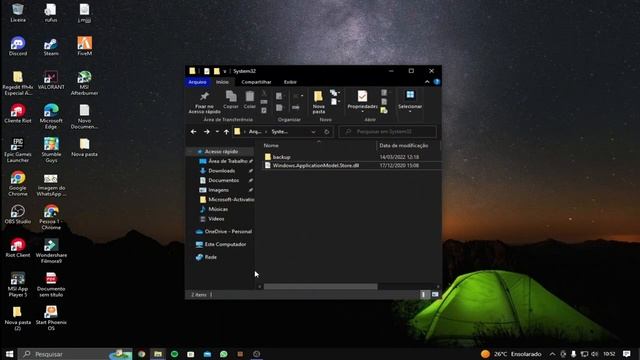Image resolution: width=640 pixels, height=360 pixels.
Task: Select Epic Games Launcher desktop icon
Action: tap(18, 150)
